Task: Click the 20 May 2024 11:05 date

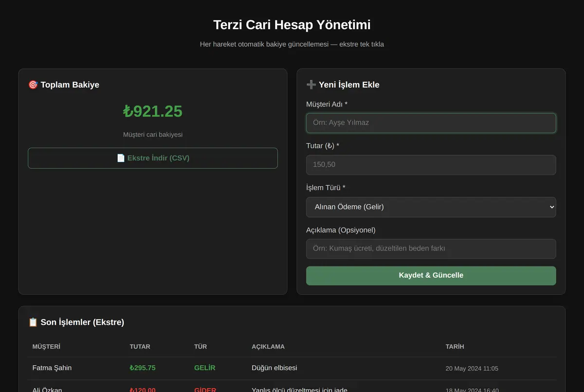Action: pyautogui.click(x=472, y=369)
